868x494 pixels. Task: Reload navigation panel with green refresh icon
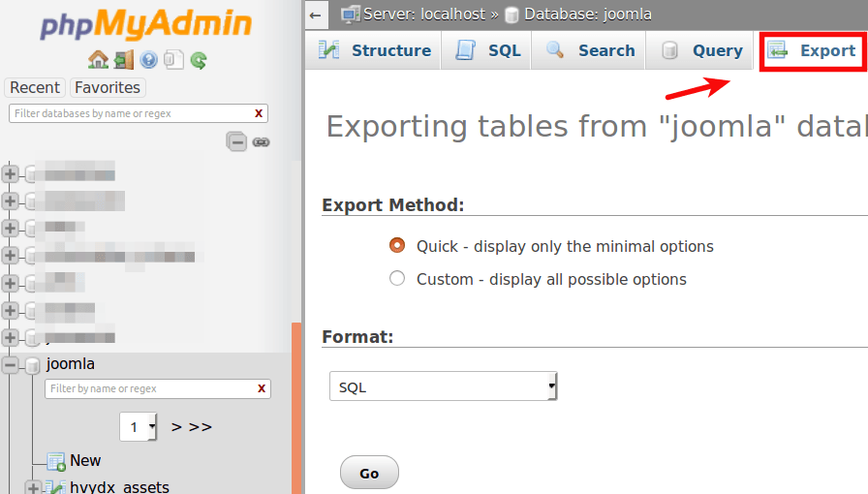click(x=199, y=59)
